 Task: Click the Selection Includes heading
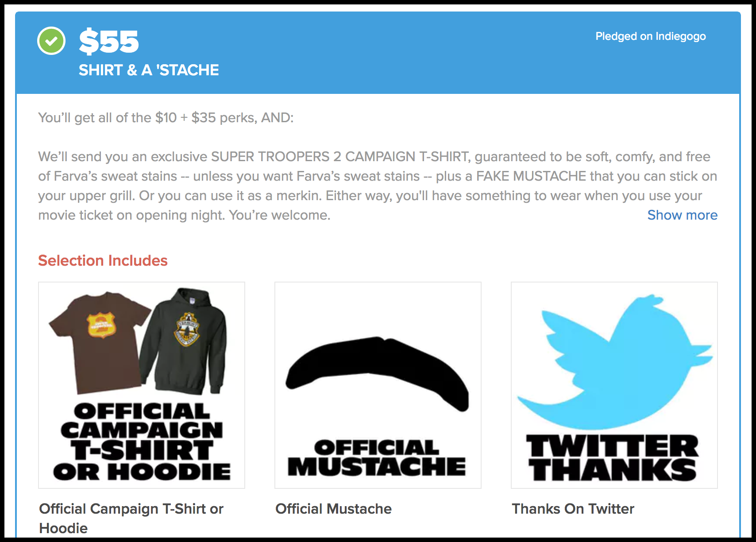tap(103, 260)
